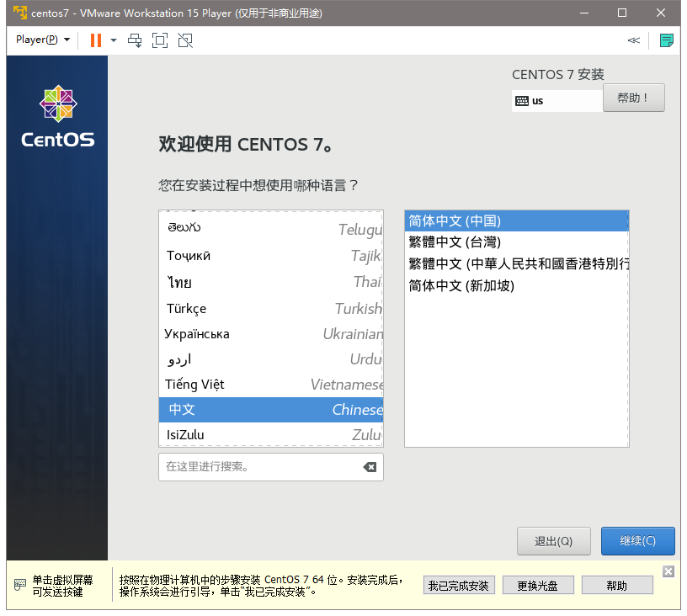Select Tiếng Việt language entry
687x616 pixels.
[270, 385]
